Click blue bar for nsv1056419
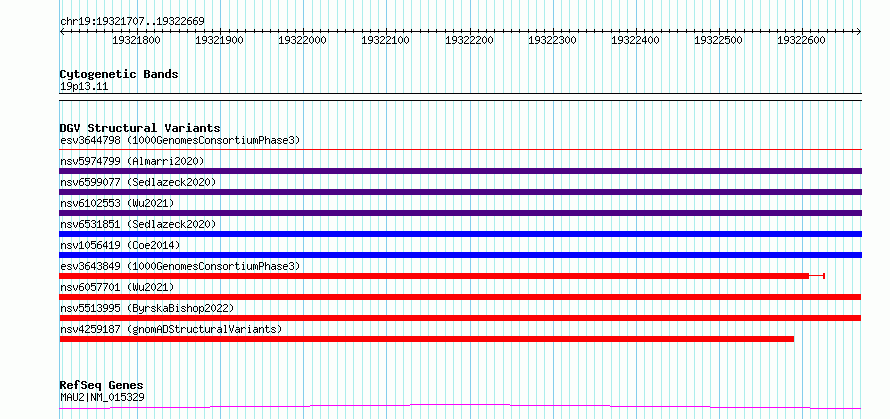The height and width of the screenshot is (419, 890). pyautogui.click(x=460, y=255)
